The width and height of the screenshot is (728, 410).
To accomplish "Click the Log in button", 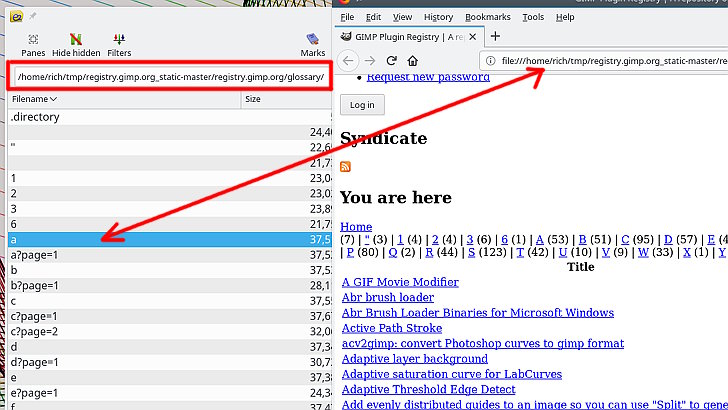I will 362,105.
